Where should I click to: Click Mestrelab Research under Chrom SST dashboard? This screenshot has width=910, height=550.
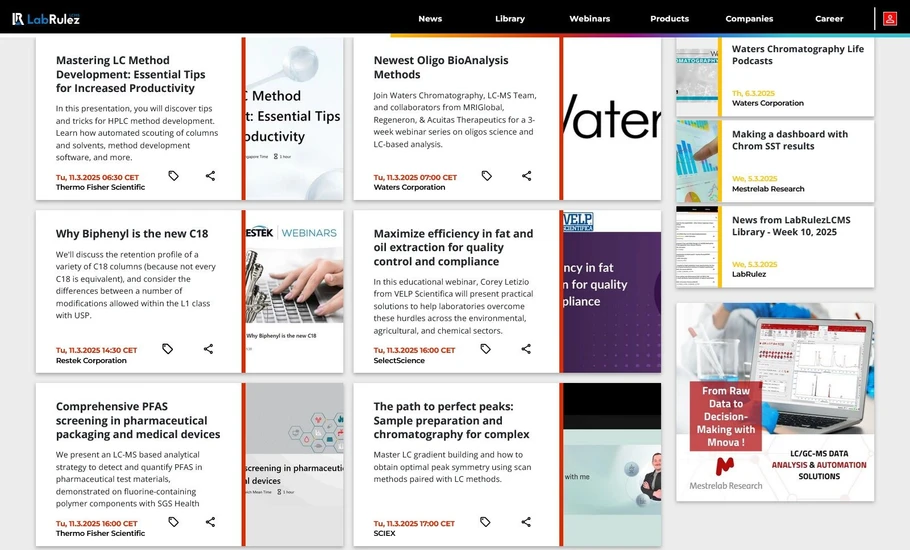(768, 189)
